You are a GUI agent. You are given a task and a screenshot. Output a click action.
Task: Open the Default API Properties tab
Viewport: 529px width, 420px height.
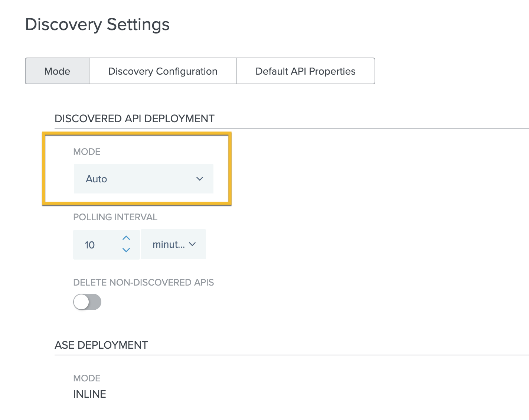click(306, 71)
